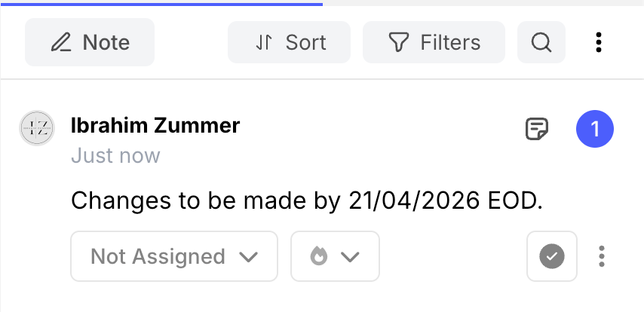
Task: Click the Ibrahim Zummer author name
Action: point(155,126)
